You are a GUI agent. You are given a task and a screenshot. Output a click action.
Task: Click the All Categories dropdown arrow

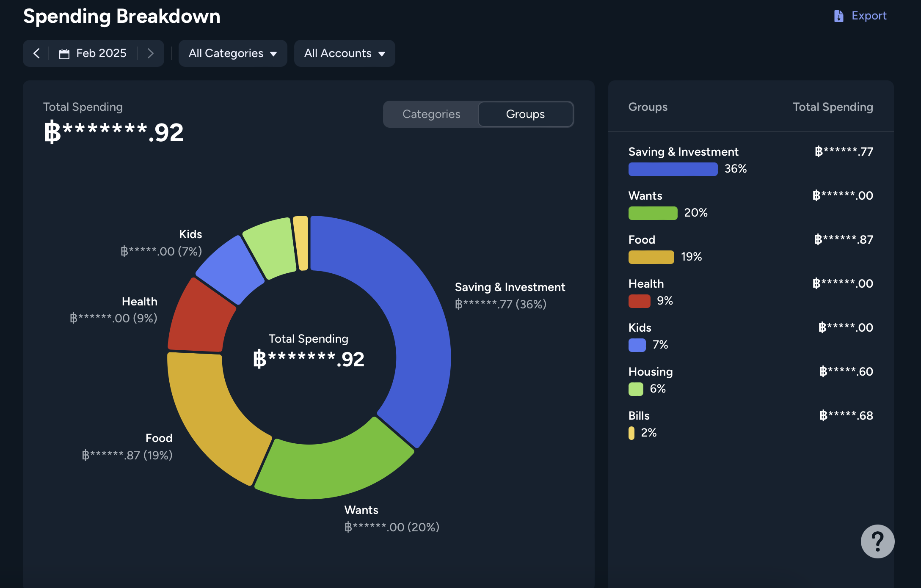pos(273,54)
